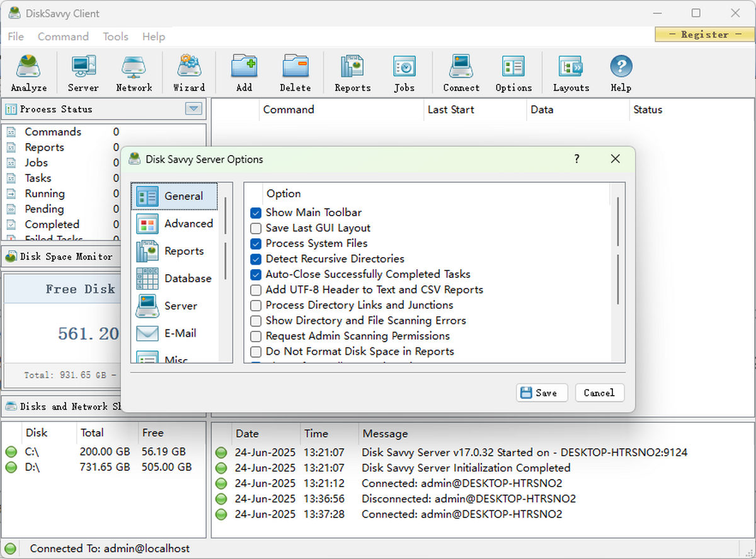Open the Wizard tool
The width and height of the screenshot is (756, 559).
(188, 71)
